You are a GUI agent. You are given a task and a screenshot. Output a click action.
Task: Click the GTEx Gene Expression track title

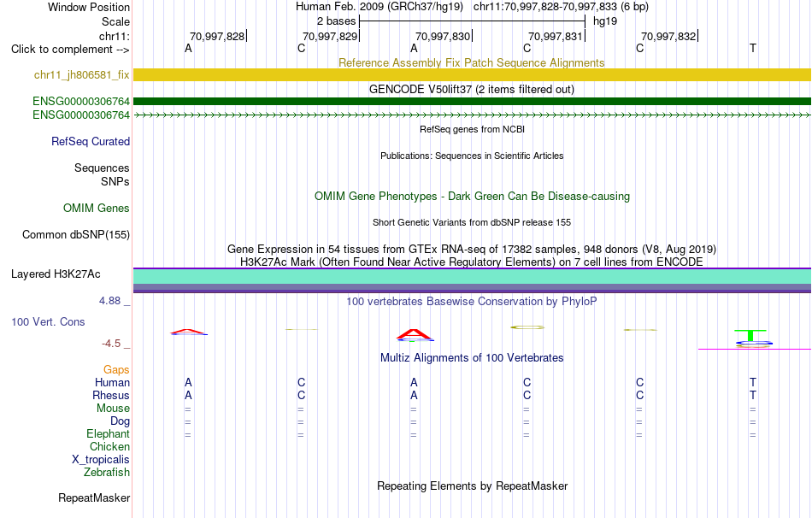coord(472,249)
